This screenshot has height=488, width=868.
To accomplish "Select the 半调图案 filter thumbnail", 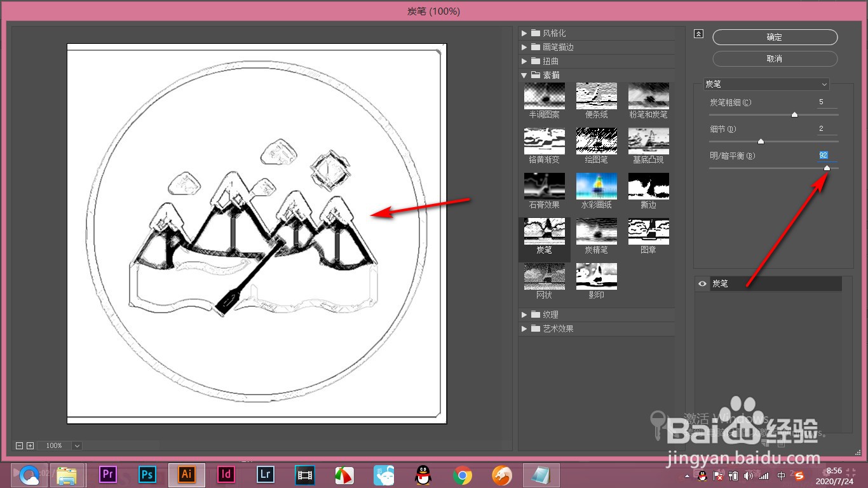I will pyautogui.click(x=544, y=96).
